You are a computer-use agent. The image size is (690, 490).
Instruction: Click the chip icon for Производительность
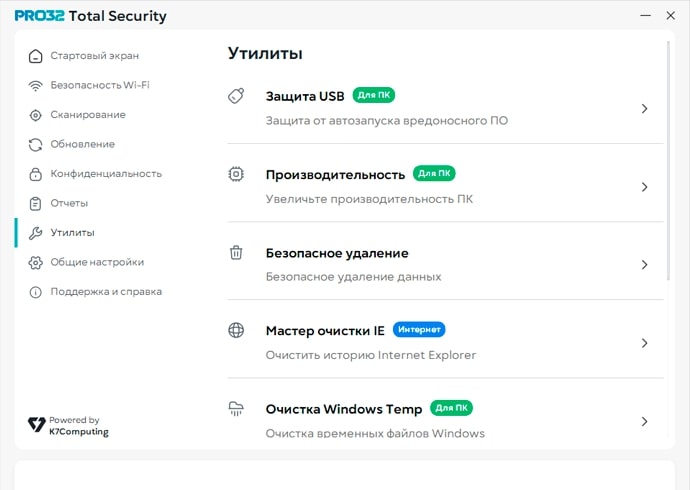pyautogui.click(x=237, y=174)
